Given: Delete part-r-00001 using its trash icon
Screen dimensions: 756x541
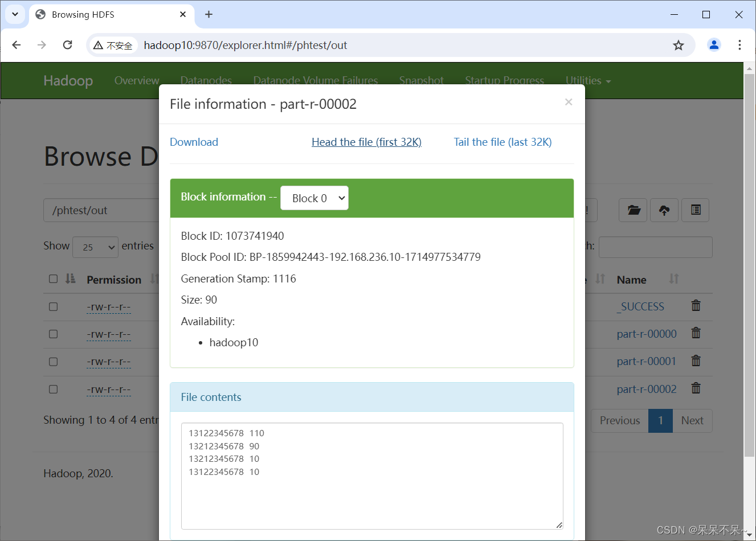Looking at the screenshot, I should 696,361.
